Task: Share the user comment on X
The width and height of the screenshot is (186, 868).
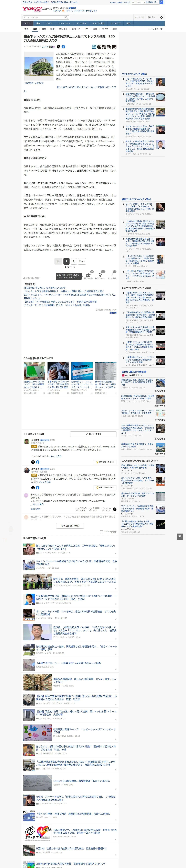Action: (114, 509)
